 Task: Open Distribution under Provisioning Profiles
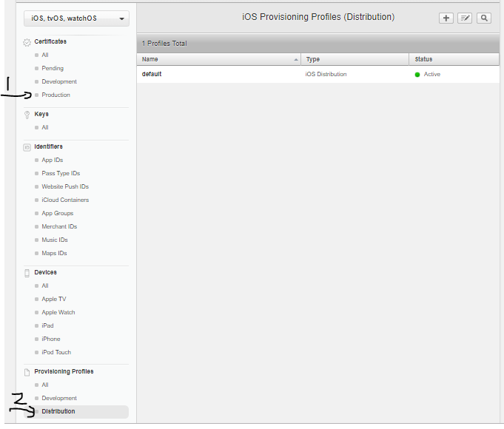coord(58,412)
